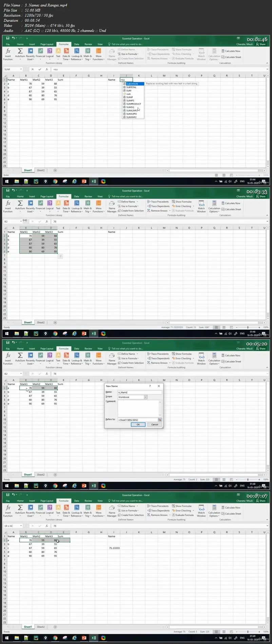The image size is (272, 644).
Task: Click the question-mark help button in New Name dialog
Action: (150, 386)
